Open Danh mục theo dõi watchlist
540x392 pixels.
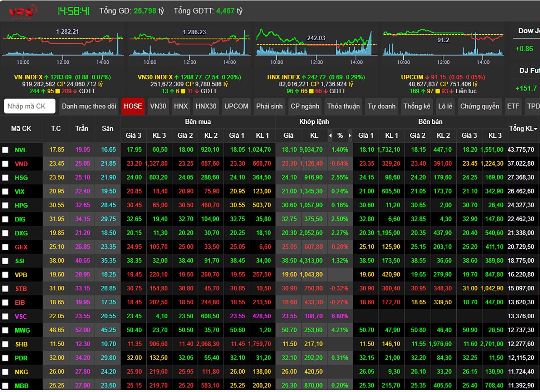click(x=89, y=106)
